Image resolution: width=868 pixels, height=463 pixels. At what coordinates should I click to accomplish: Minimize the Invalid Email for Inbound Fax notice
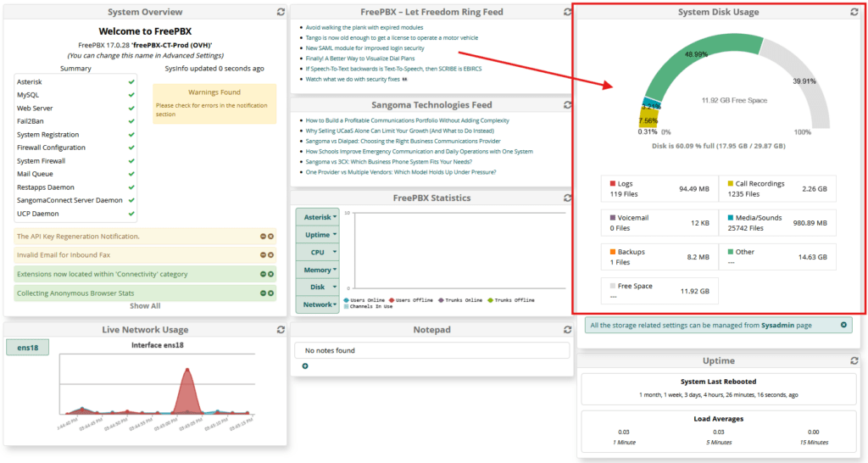(263, 255)
